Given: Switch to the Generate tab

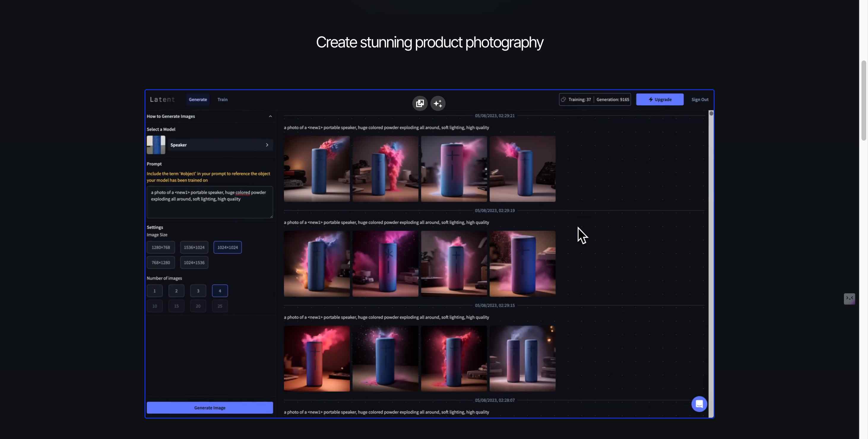Looking at the screenshot, I should pos(198,99).
